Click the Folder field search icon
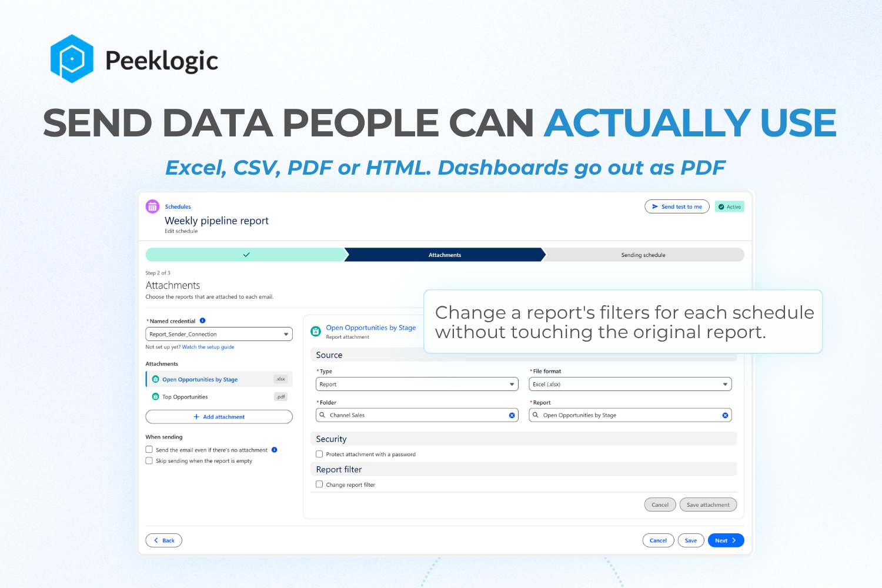The height and width of the screenshot is (588, 882). [322, 415]
